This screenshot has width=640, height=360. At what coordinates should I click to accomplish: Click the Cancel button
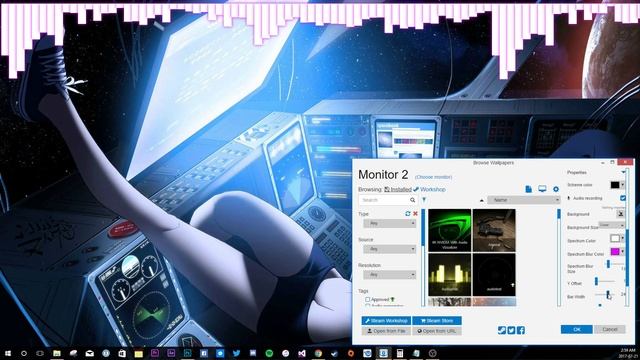point(610,329)
